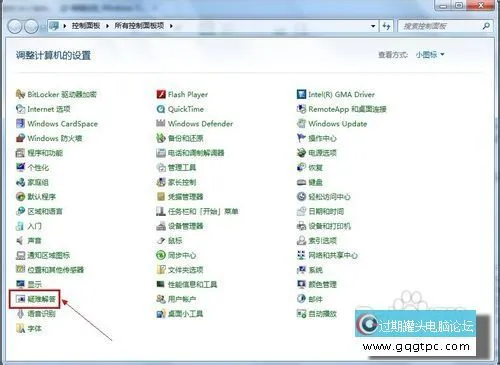This screenshot has width=500, height=365.
Task: Select the 用户帐户 text
Action: point(182,299)
